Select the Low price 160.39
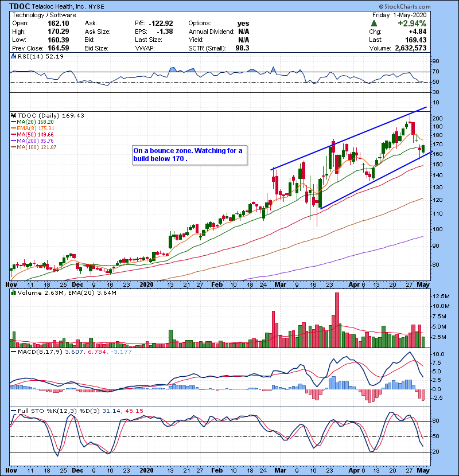This screenshot has height=476, width=459. click(59, 40)
